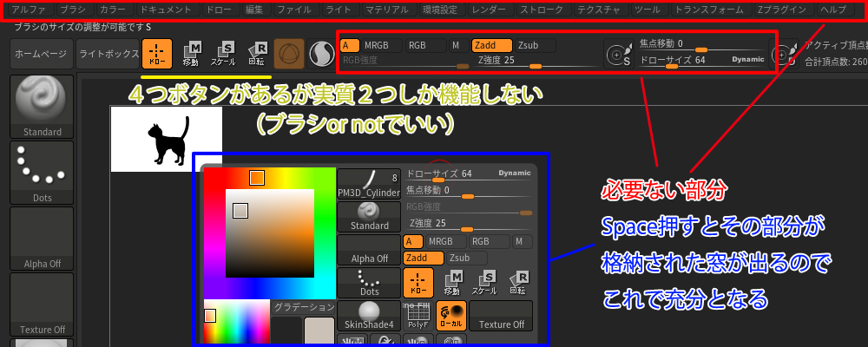Enable RGB mode in the top toolbar

click(x=425, y=45)
